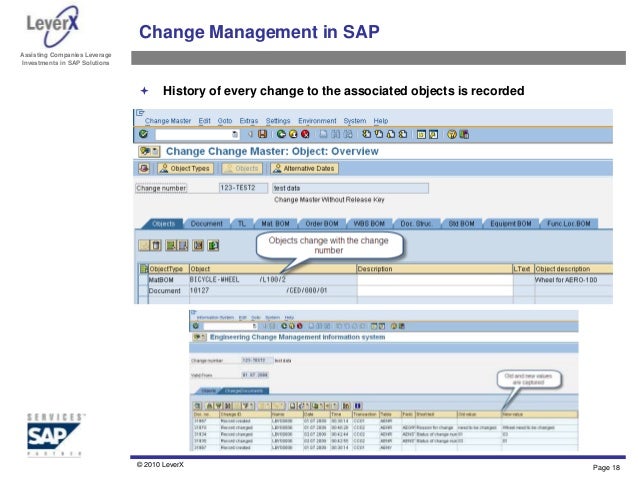Click the greyed-out Objects button
638x479 pixels.
click(242, 168)
